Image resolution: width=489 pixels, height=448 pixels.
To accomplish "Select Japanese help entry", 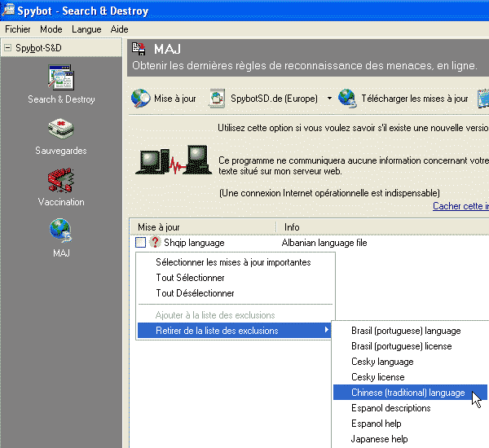I will pyautogui.click(x=379, y=439).
